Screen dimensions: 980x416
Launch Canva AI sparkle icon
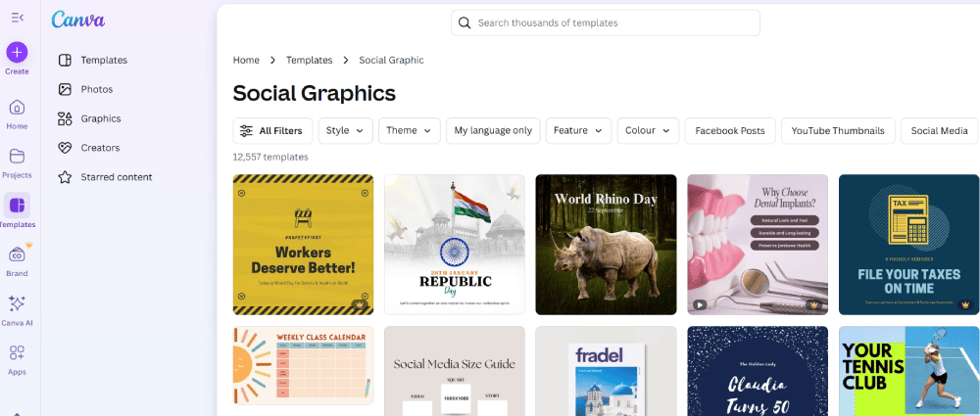tap(17, 304)
